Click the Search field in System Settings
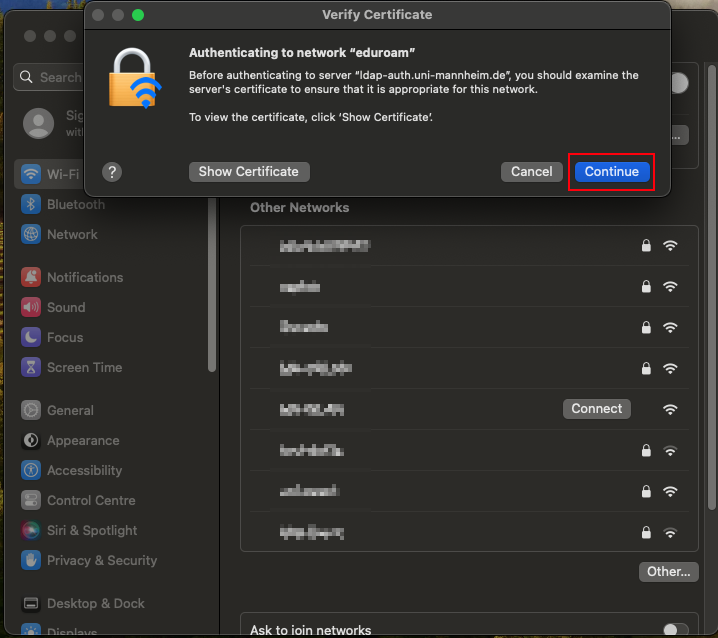This screenshot has height=638, width=718. click(x=49, y=77)
